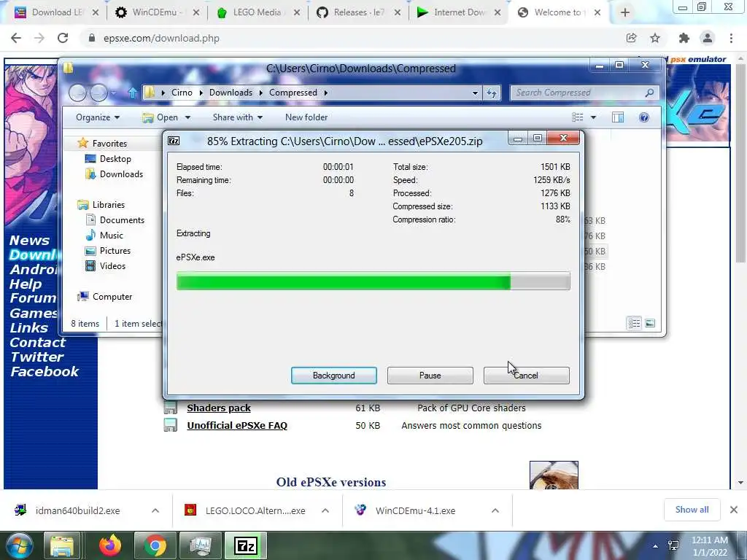Open Desktop in navigation pane

(115, 158)
